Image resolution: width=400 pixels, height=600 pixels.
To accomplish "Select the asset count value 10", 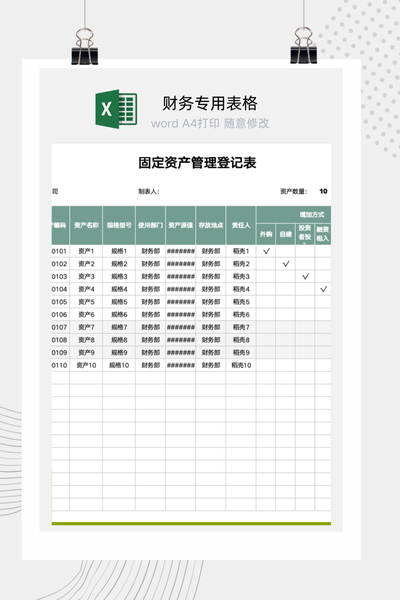I will 323,191.
